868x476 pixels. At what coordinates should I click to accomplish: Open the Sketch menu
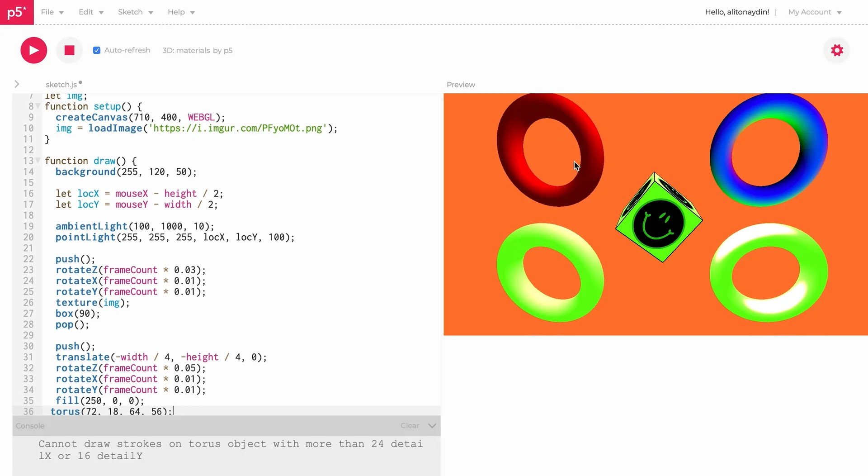click(x=135, y=12)
